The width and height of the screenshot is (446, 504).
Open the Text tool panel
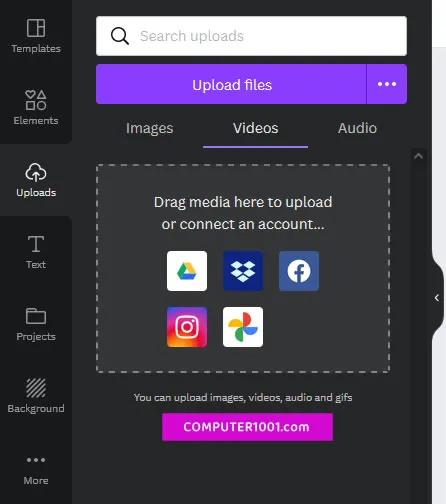36,252
